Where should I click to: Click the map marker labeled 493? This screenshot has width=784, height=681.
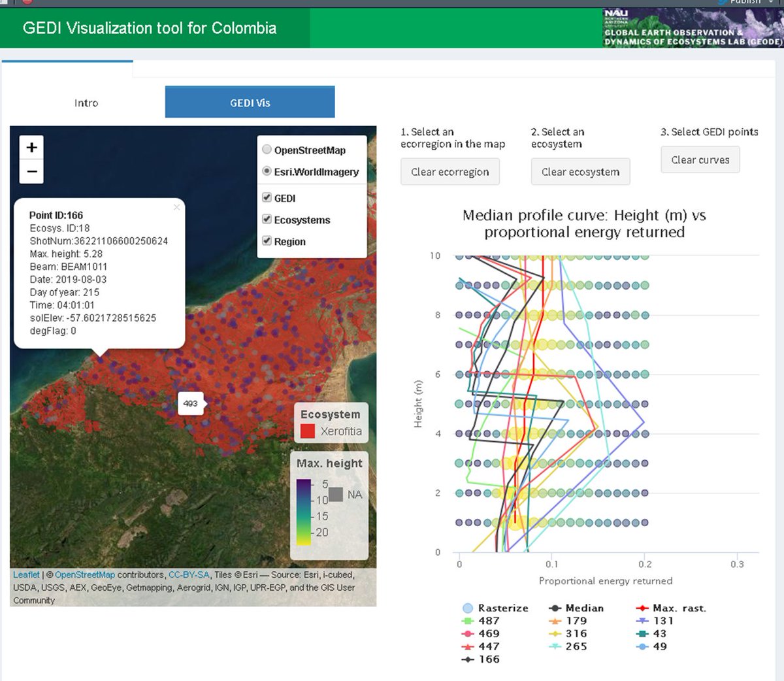coord(190,404)
